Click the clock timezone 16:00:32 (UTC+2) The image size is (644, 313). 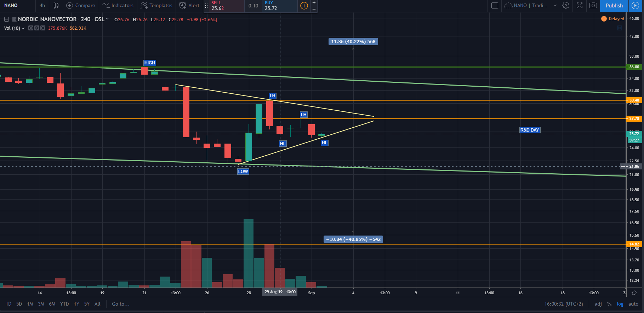[x=564, y=304]
